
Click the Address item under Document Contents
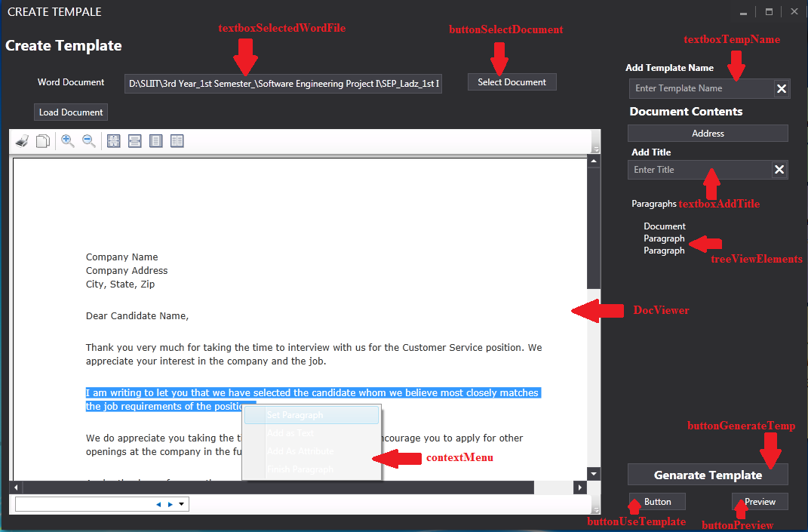click(x=707, y=133)
